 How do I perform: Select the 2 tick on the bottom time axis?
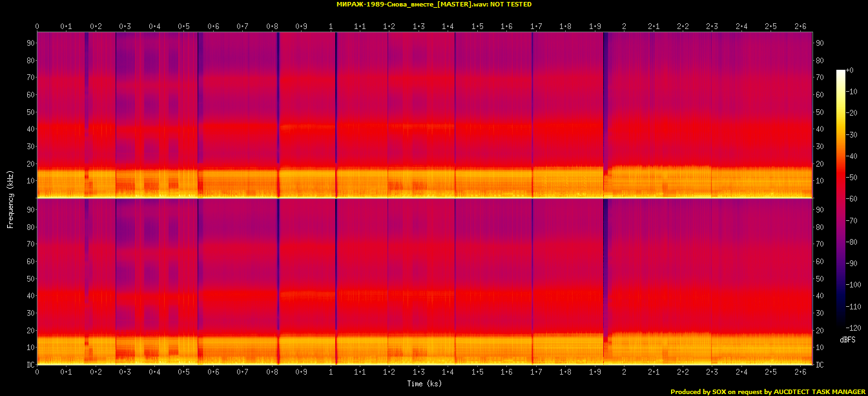[624, 373]
